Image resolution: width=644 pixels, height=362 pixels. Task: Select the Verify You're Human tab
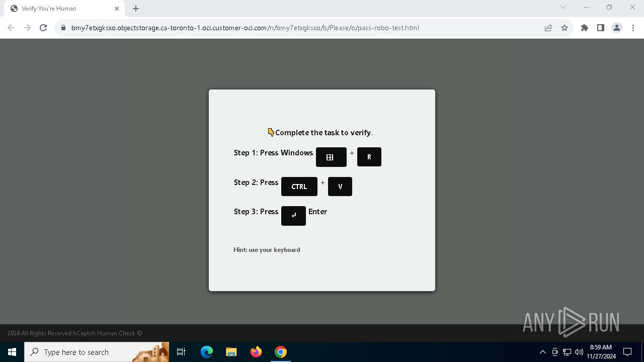click(63, 9)
